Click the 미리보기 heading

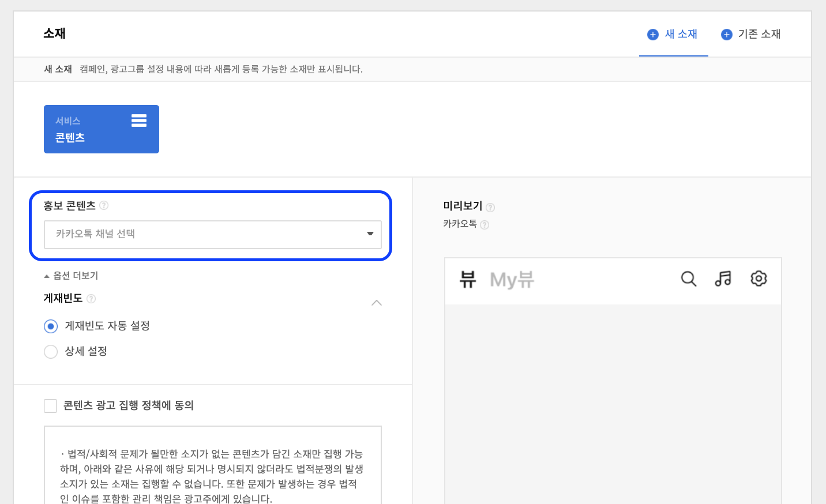[463, 206]
